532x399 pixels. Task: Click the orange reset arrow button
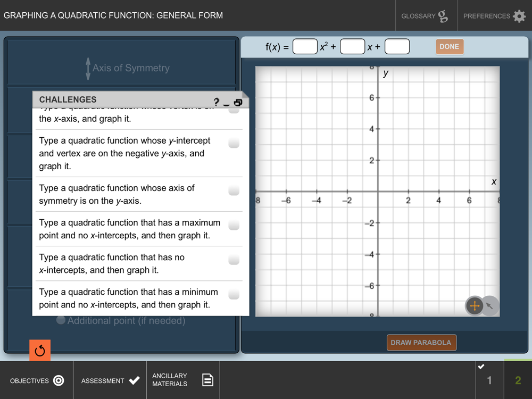tap(40, 351)
